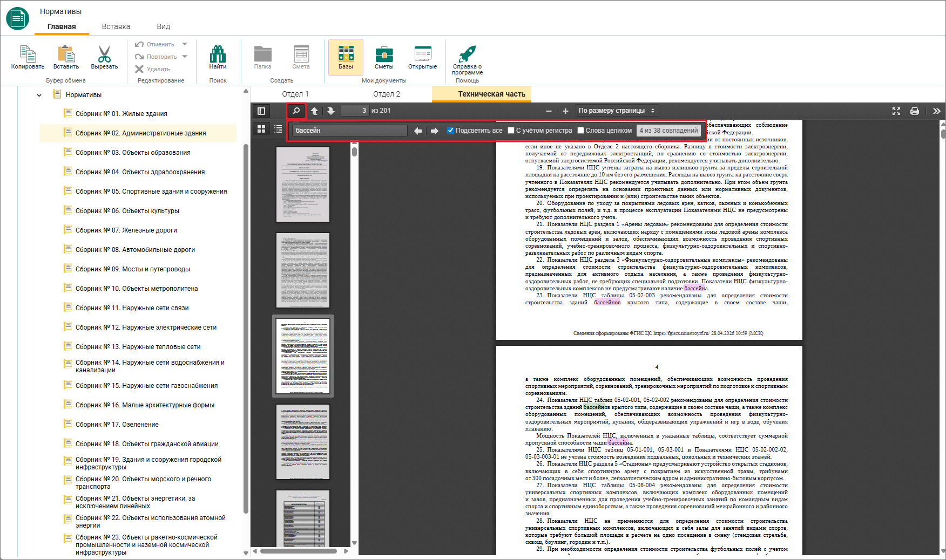Switch to the Вставка ribbon tab
This screenshot has width=946, height=560.
click(116, 26)
